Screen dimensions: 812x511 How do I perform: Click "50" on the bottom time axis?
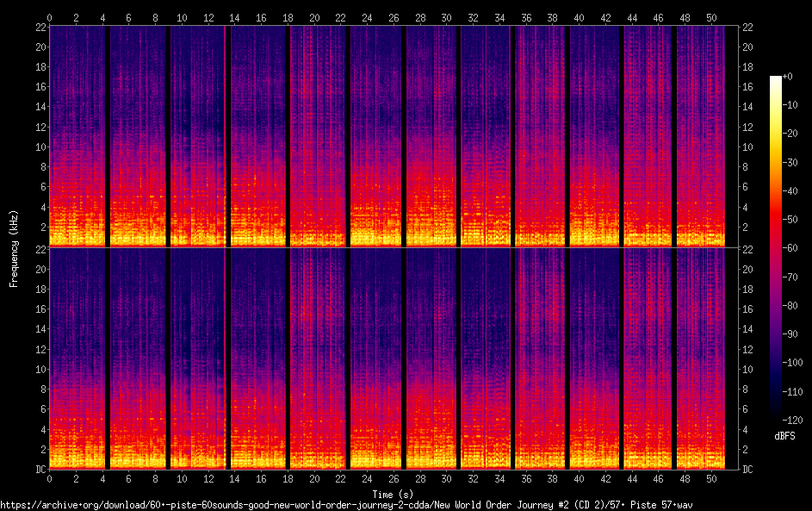tap(711, 479)
